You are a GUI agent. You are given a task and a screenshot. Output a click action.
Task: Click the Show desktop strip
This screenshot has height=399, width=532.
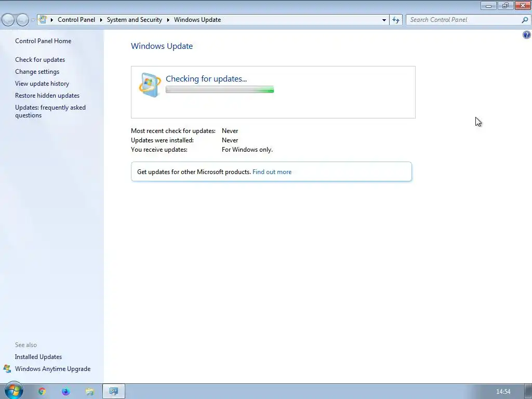click(528, 392)
